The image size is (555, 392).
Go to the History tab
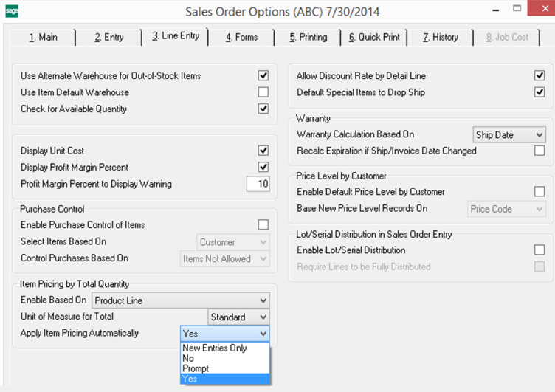tap(440, 37)
